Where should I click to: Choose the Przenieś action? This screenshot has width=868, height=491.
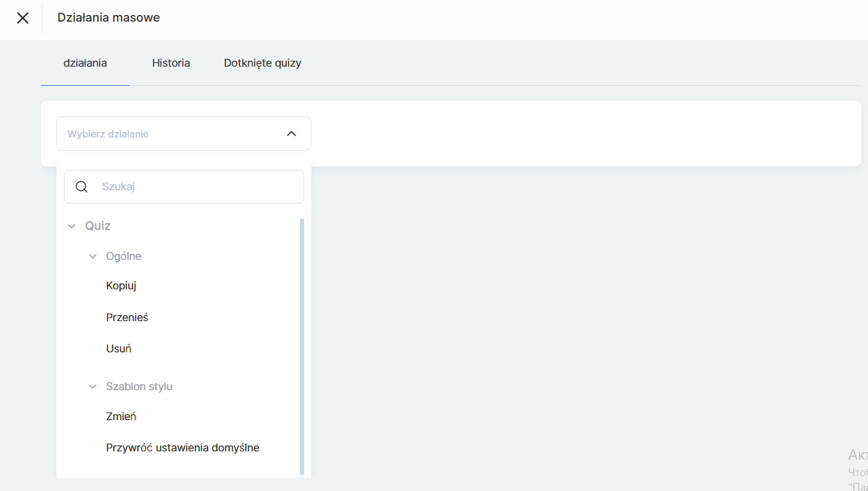(127, 318)
